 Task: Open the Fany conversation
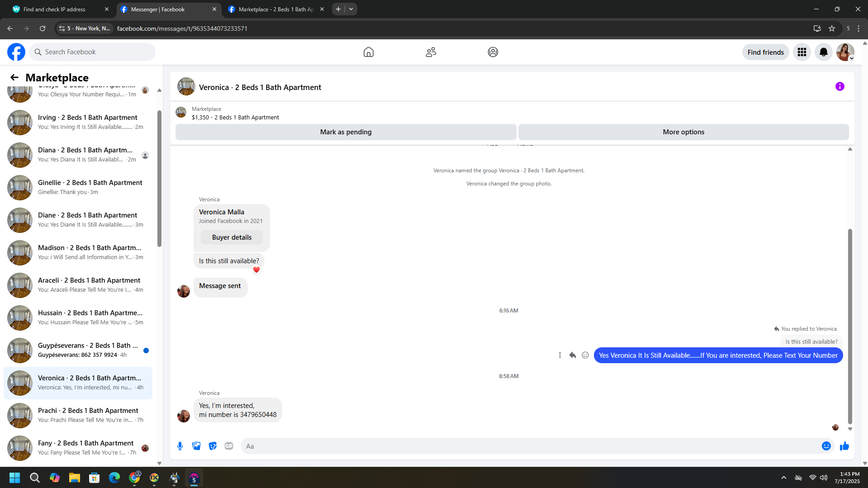[78, 448]
